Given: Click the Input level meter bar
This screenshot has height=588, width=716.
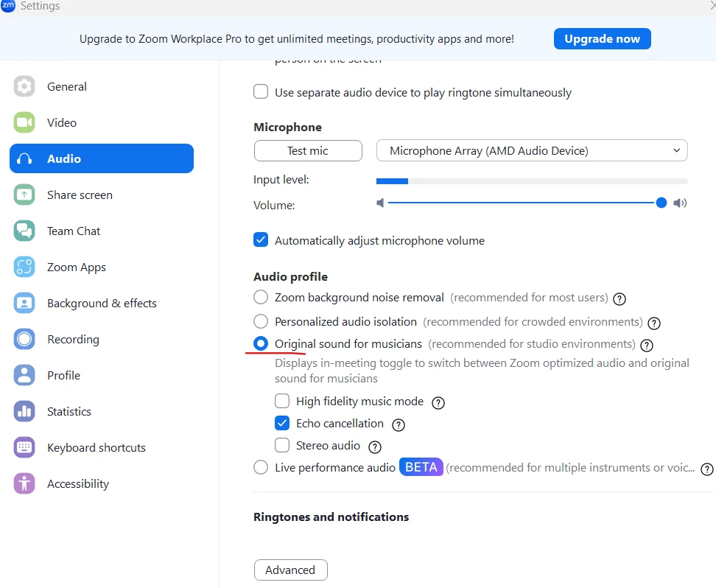Looking at the screenshot, I should [x=532, y=181].
